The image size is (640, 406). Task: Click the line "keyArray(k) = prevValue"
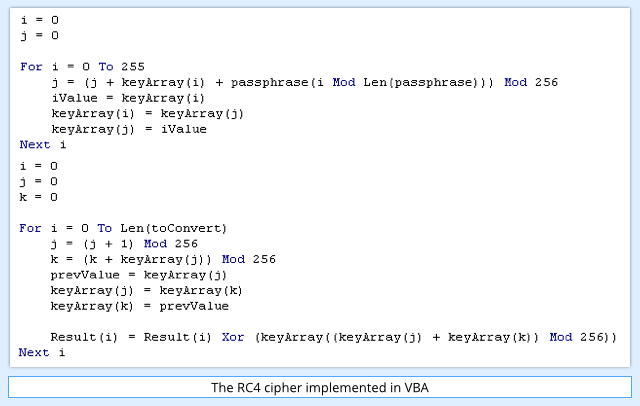pyautogui.click(x=140, y=306)
